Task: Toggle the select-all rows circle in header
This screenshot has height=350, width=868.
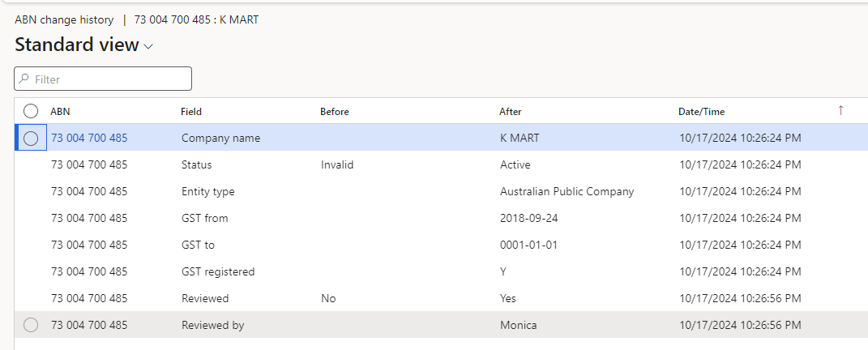Action: pos(31,112)
